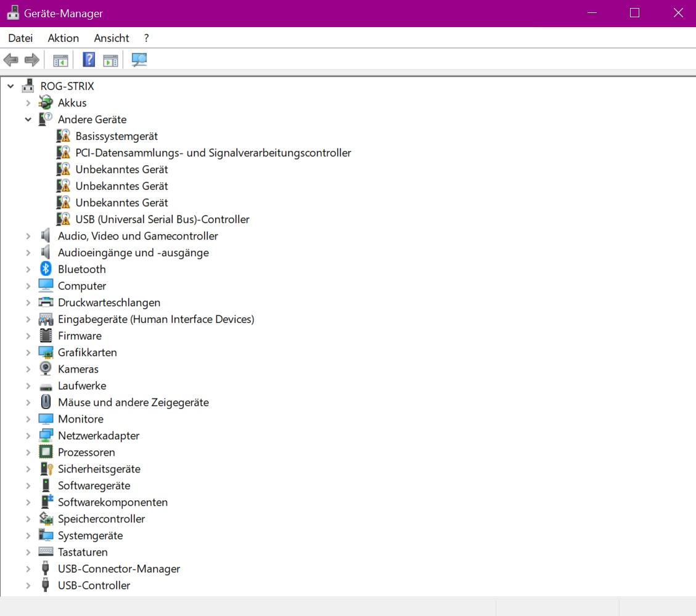Image resolution: width=696 pixels, height=616 pixels.
Task: Click the Bluetooth category icon
Action: pos(45,269)
